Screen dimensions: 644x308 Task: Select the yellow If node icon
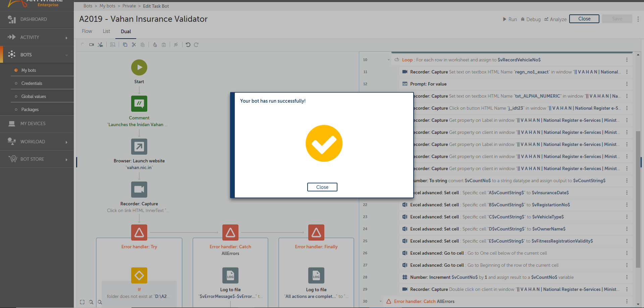(x=139, y=275)
